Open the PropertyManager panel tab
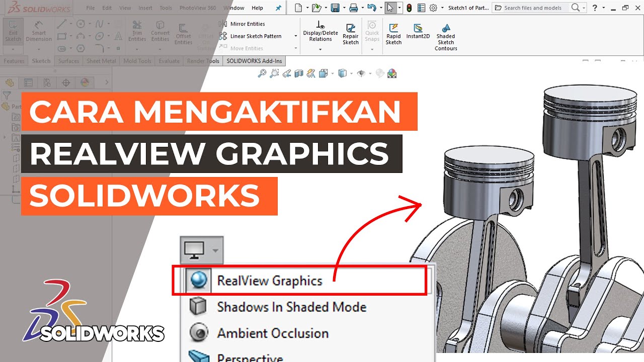Image resolution: width=644 pixels, height=362 pixels. coord(28,82)
